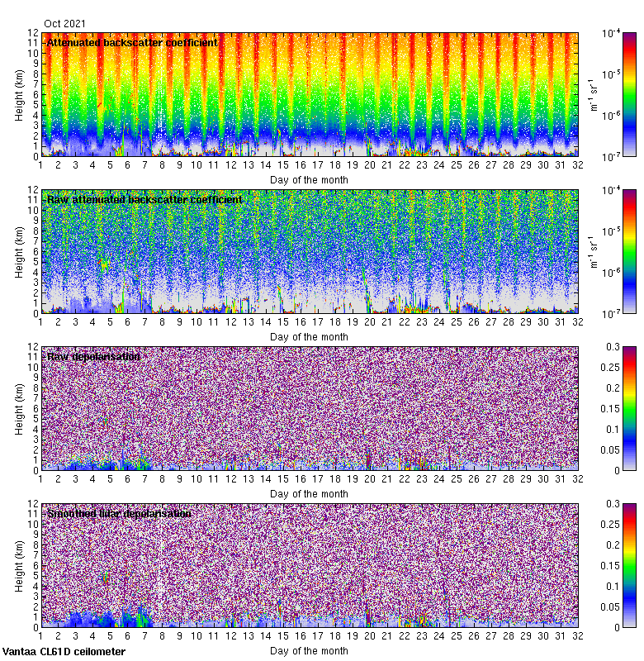Click Height (km) axis label of Raw depolarisation plot
The width and height of the screenshot is (644, 661).
(19, 407)
